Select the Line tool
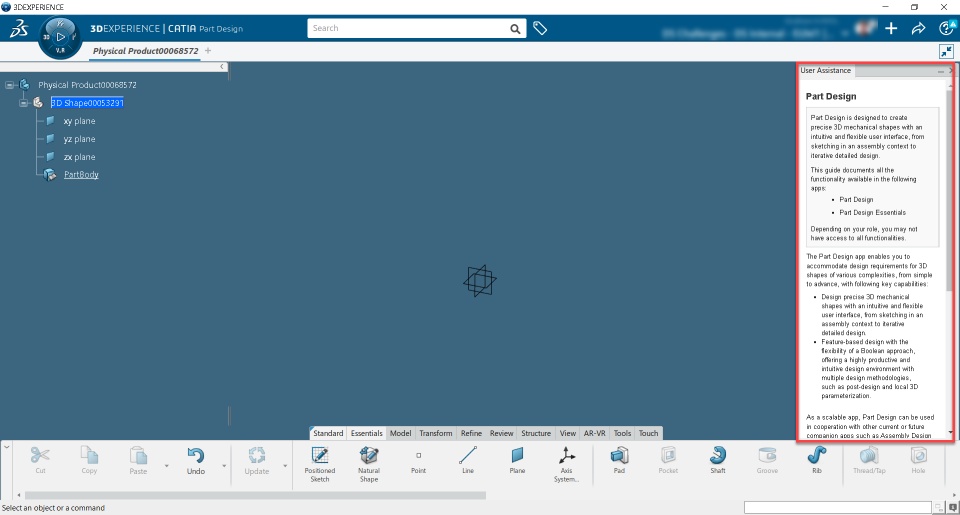Viewport: 960px width, 515px height. tap(468, 455)
